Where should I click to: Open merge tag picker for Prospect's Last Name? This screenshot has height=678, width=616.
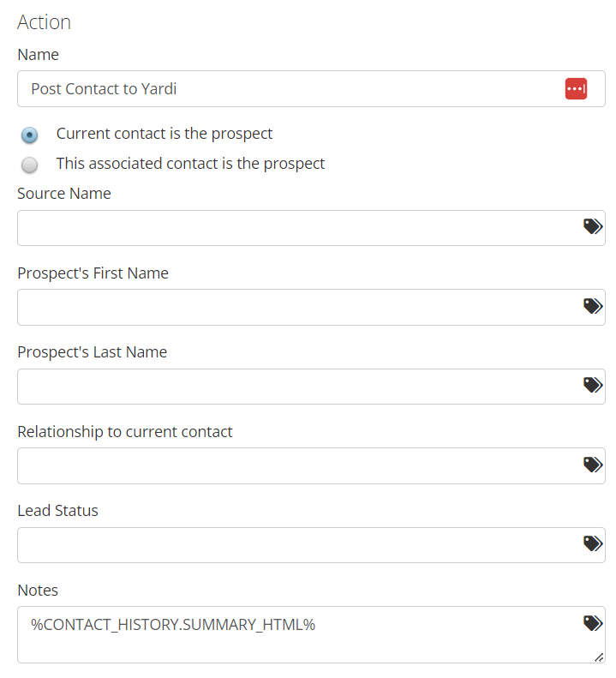click(593, 385)
